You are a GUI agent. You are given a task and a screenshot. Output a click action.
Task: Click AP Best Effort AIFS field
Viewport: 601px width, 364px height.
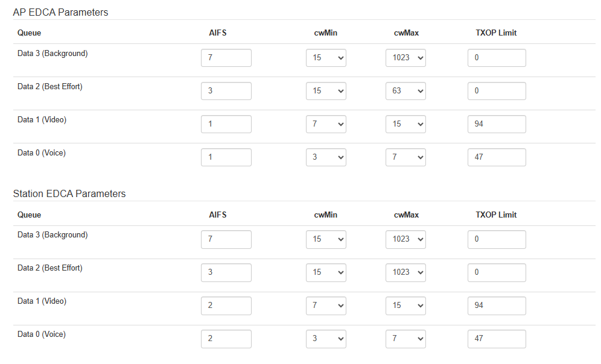226,91
